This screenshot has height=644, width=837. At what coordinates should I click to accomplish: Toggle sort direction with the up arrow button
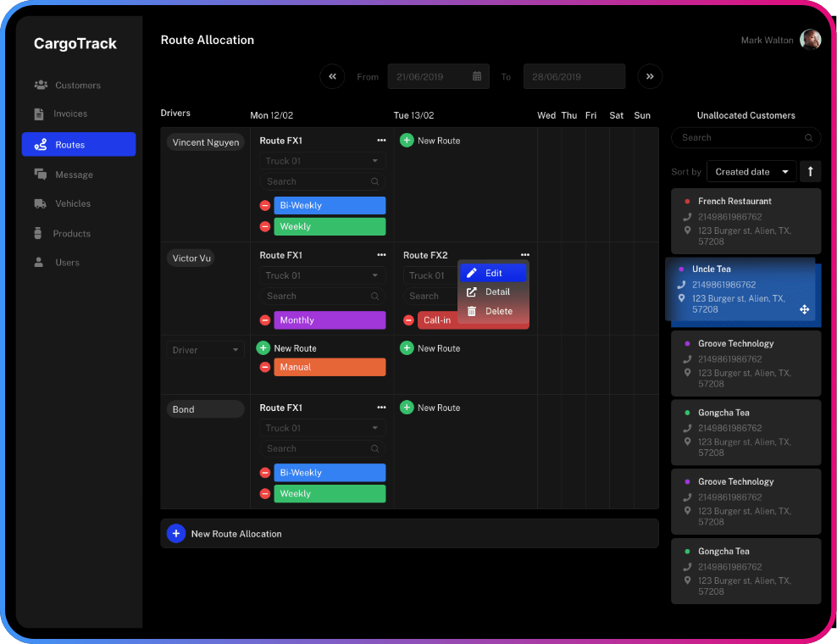coord(810,172)
